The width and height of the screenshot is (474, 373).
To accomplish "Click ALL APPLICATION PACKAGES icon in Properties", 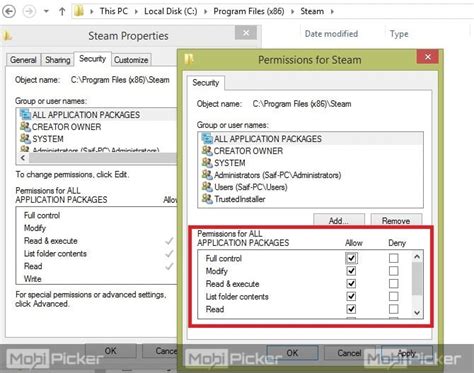I will click(x=25, y=114).
